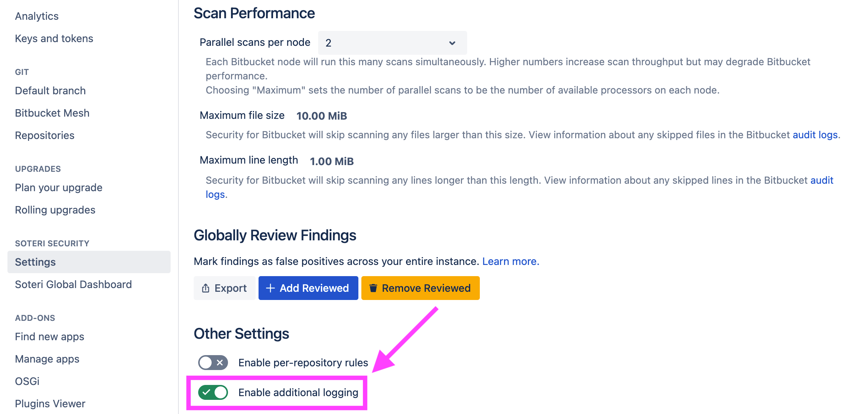Go to Bitbucket Mesh

pyautogui.click(x=52, y=113)
